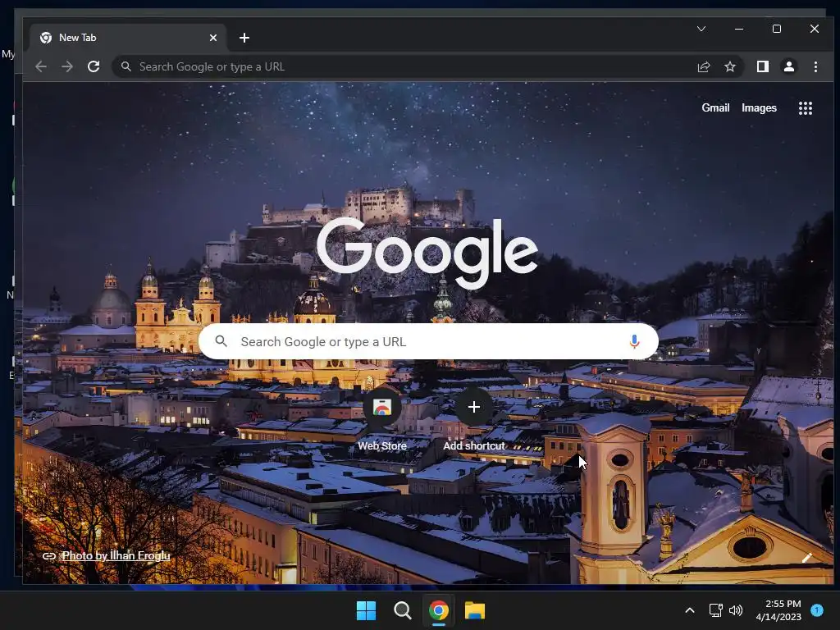
Task: Select the New Tab tab
Action: click(127, 38)
